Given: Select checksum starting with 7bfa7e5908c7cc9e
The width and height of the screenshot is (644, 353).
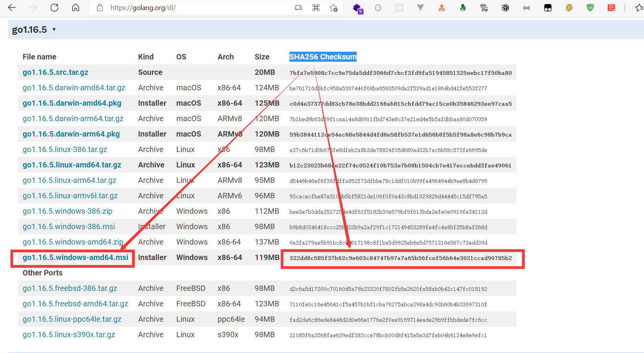Looking at the screenshot, I should click(401, 73).
